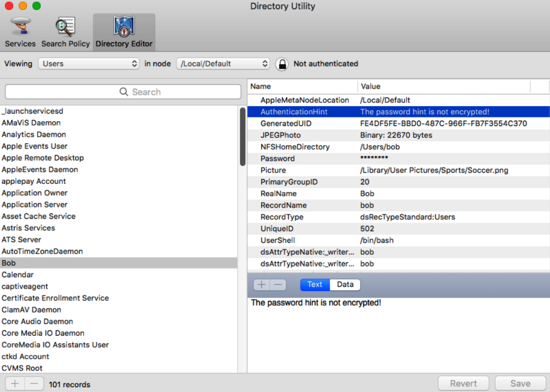This screenshot has width=550, height=392.
Task: Add an attribute using the plus button
Action: (261, 285)
